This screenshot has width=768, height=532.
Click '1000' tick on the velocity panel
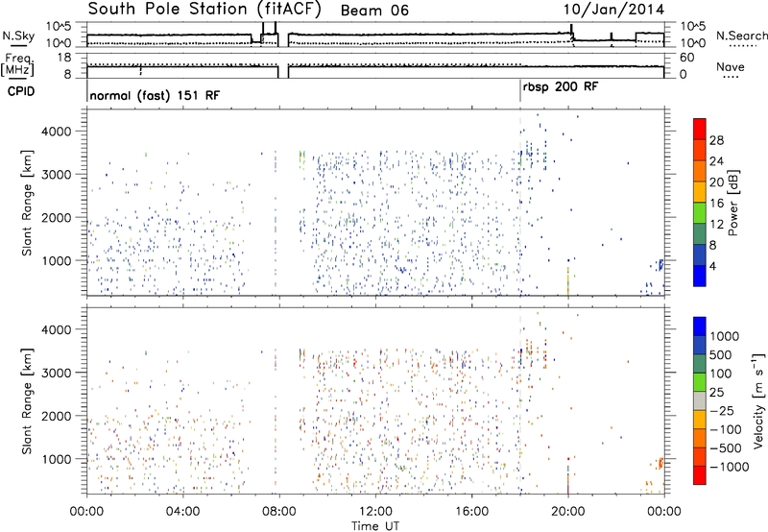pos(56,459)
